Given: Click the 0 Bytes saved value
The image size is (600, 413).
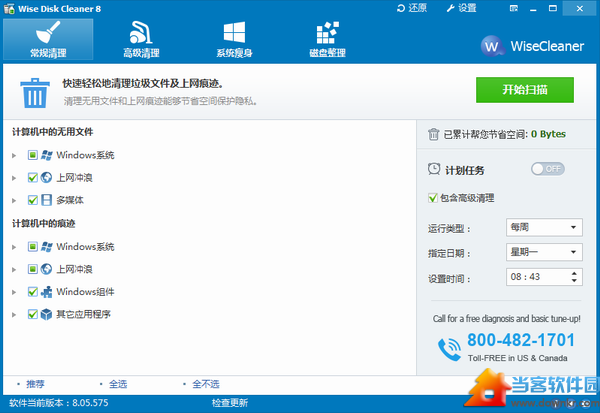Looking at the screenshot, I should [x=548, y=134].
